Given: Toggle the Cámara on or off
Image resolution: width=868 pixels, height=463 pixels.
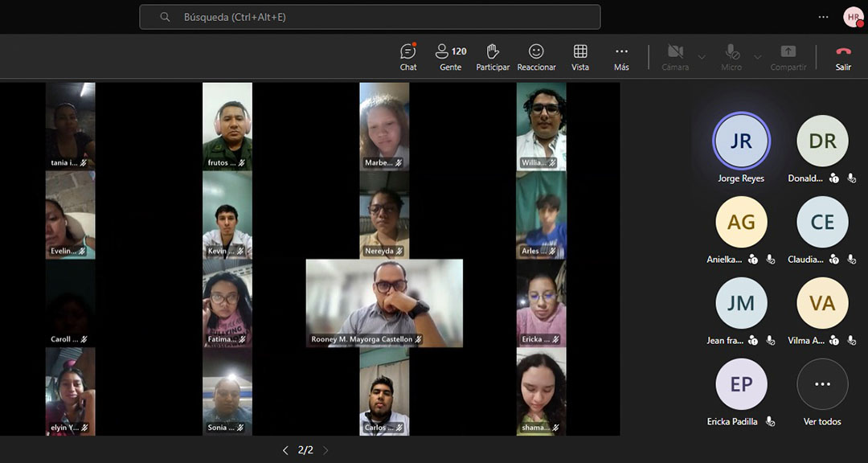Looking at the screenshot, I should [x=675, y=56].
